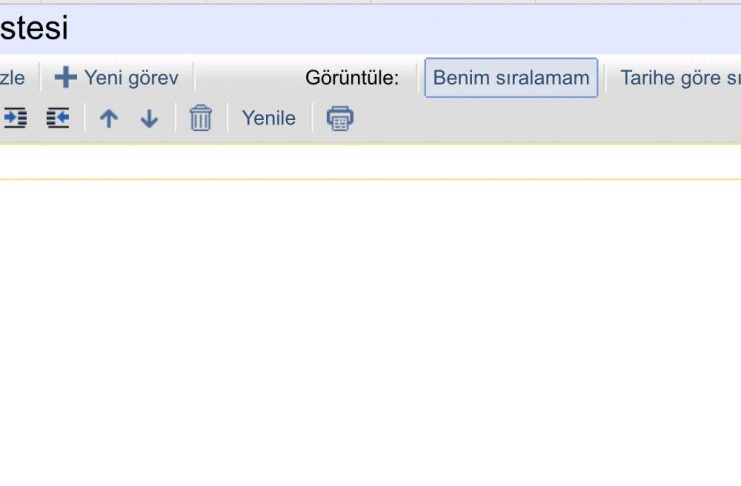Screen dimensions: 741x486
Task: Refresh the list with Yenile
Action: tap(268, 118)
